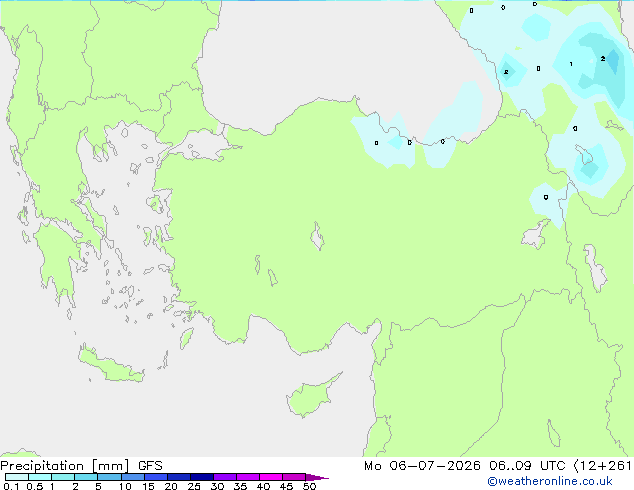Image resolution: width=634 pixels, height=490 pixels.
Task: Click the 1–2 mm legend color
Action: 63,477
